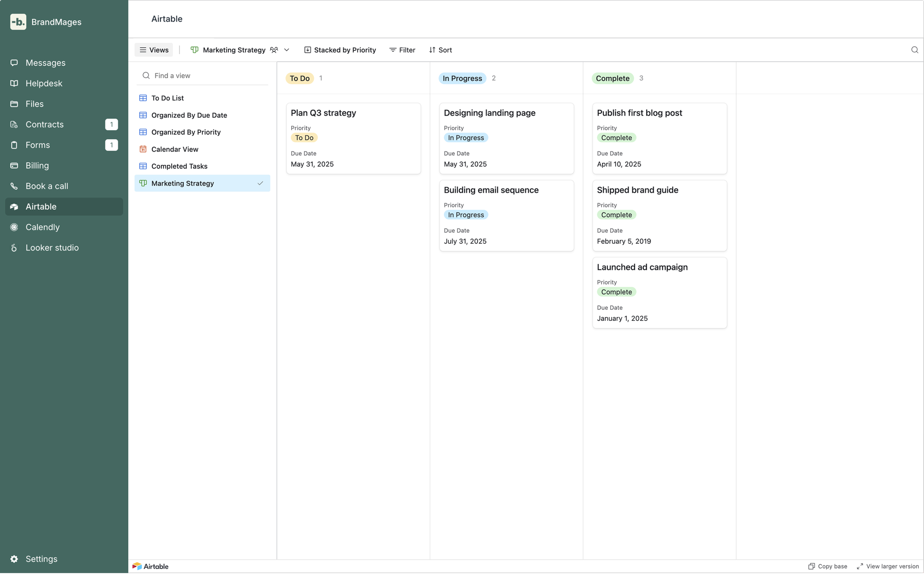Click the search magnifier icon at top right
This screenshot has width=924, height=574.
914,50
